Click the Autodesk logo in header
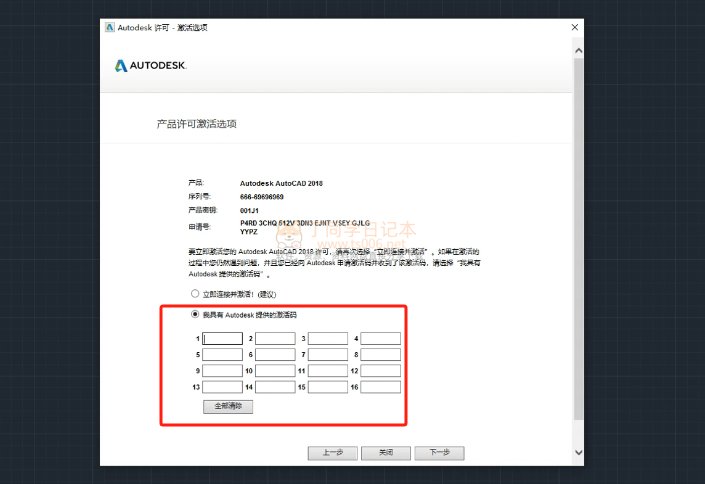 tap(150, 66)
